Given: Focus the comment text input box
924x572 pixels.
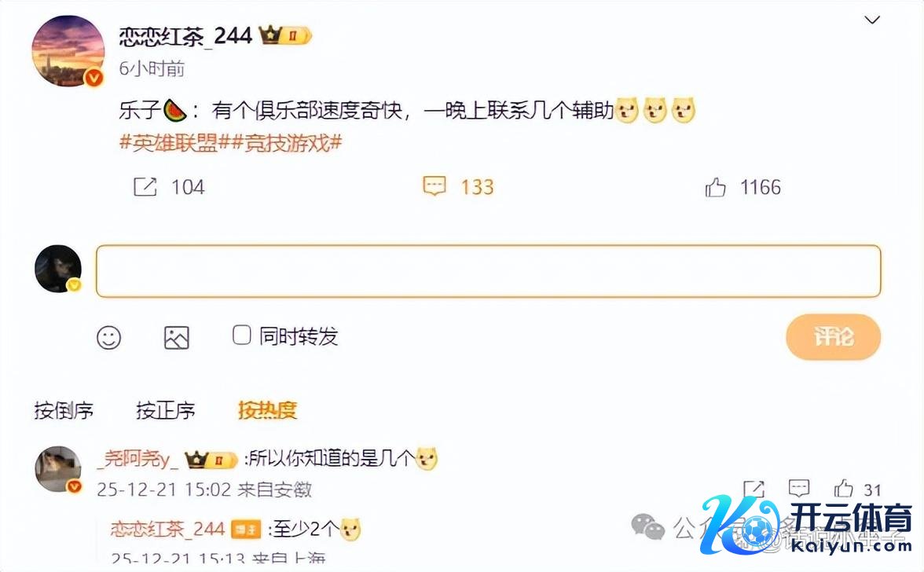Looking at the screenshot, I should coord(489,271).
